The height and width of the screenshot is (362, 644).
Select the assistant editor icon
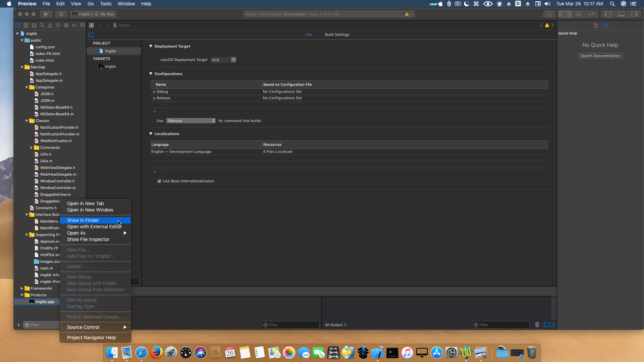(x=578, y=14)
